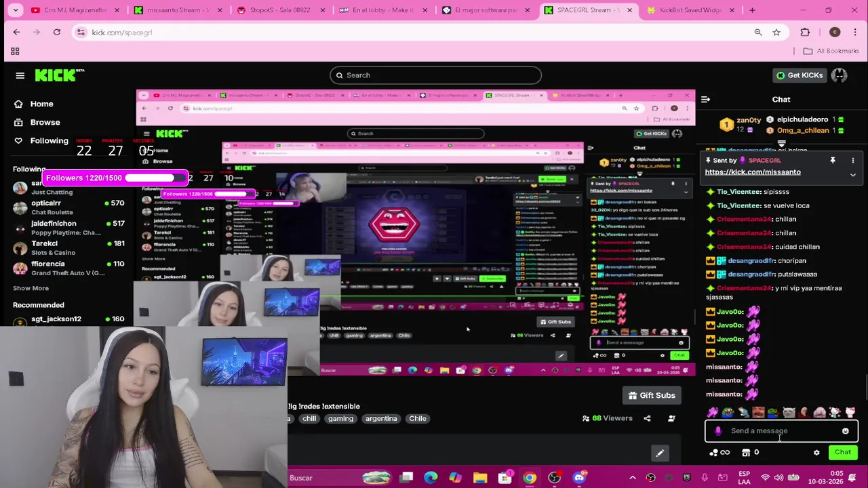
Task: Click the 68 Viewers count
Action: tap(607, 419)
